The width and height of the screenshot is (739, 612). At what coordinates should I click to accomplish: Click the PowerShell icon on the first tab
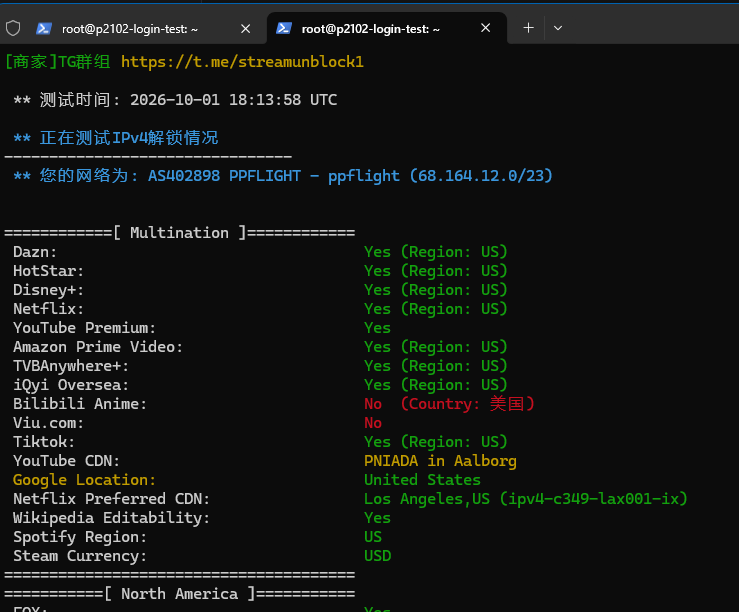[x=44, y=28]
